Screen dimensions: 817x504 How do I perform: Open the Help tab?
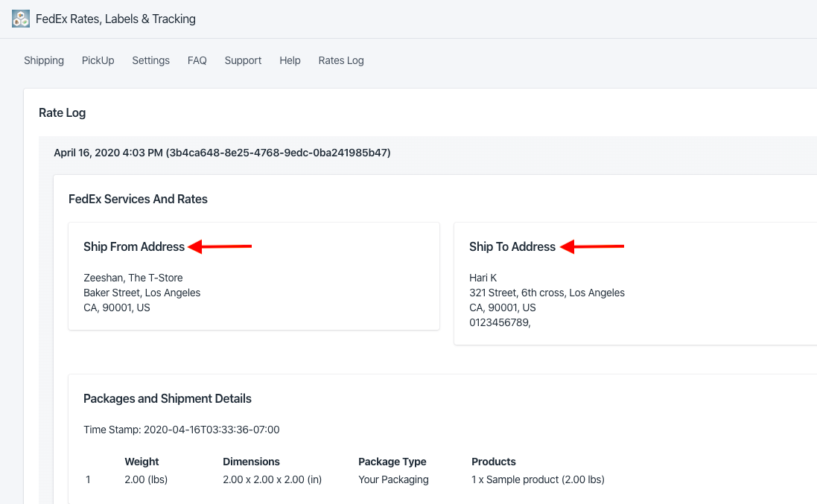[290, 60]
